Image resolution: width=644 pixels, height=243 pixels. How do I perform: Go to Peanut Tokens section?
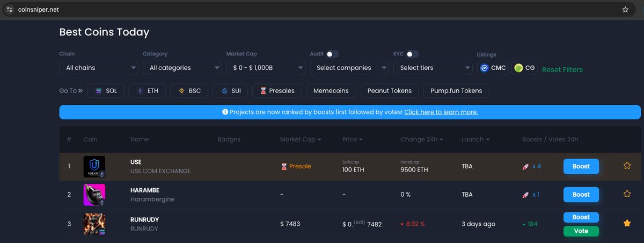(x=390, y=91)
